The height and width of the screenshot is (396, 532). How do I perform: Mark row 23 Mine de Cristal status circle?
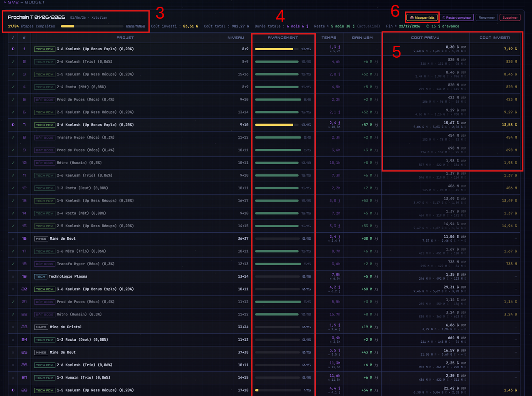13,327
